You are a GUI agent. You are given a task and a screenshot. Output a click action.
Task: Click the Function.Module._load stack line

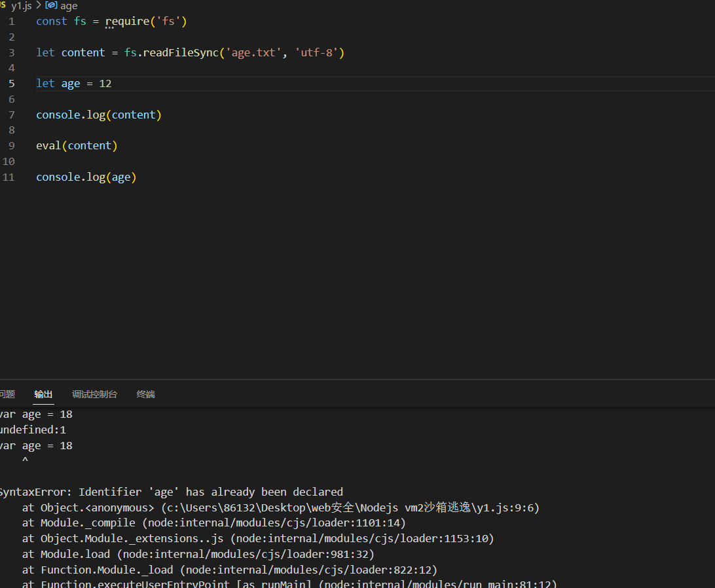click(x=229, y=570)
